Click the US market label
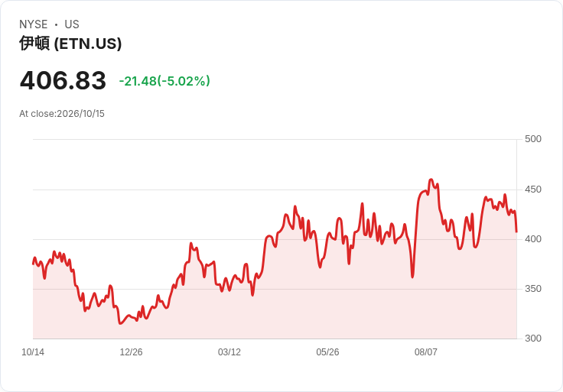Viewport: 563px width, 392px height. (x=72, y=24)
